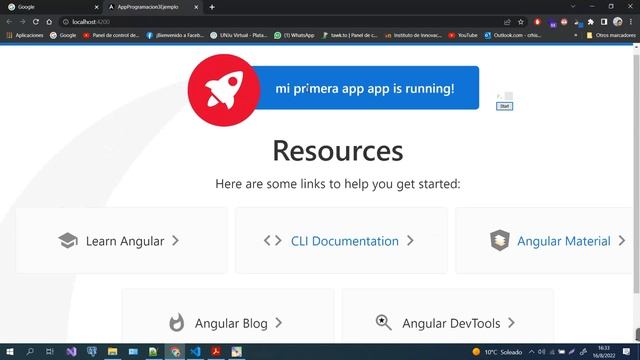Expand Angular Blog card chevron

pos(278,323)
